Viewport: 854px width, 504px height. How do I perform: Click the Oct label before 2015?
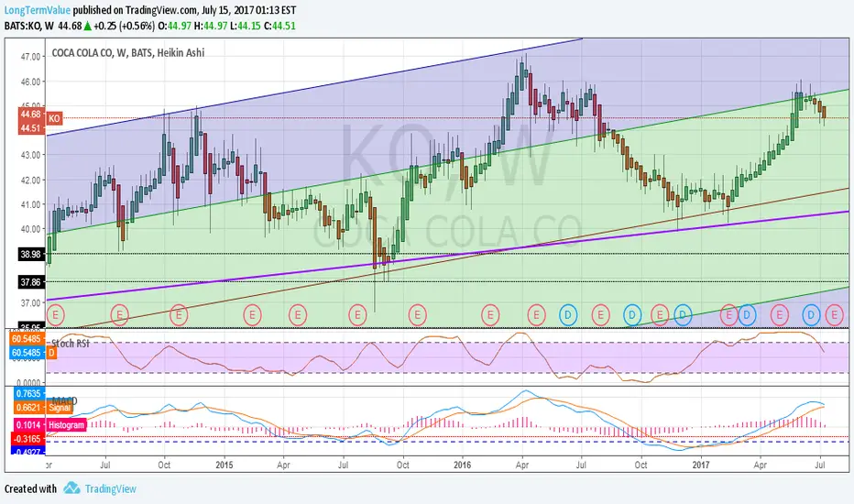(164, 465)
